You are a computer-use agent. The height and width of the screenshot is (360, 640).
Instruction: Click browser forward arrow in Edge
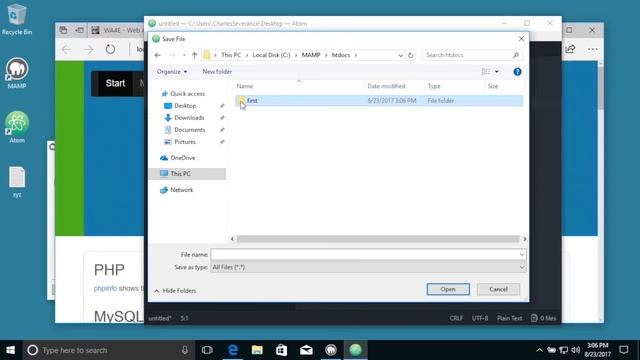(x=89, y=49)
